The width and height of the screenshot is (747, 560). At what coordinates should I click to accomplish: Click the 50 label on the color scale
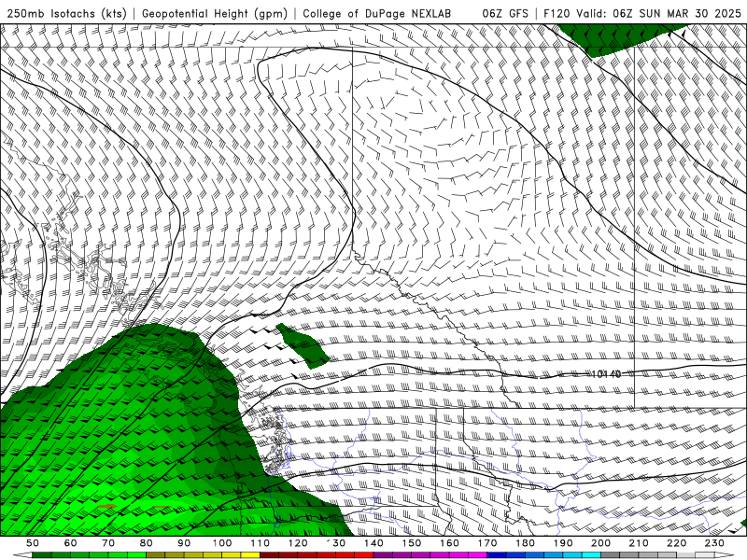tap(33, 543)
